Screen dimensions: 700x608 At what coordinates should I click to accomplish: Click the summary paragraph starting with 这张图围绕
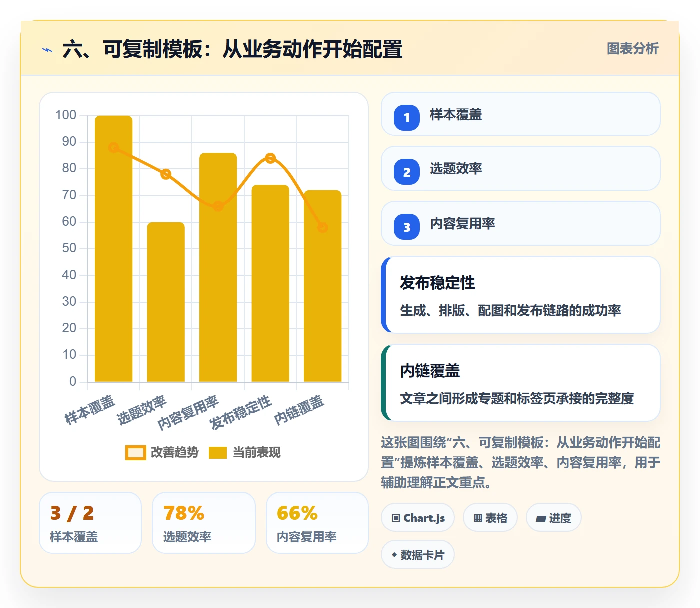(521, 462)
